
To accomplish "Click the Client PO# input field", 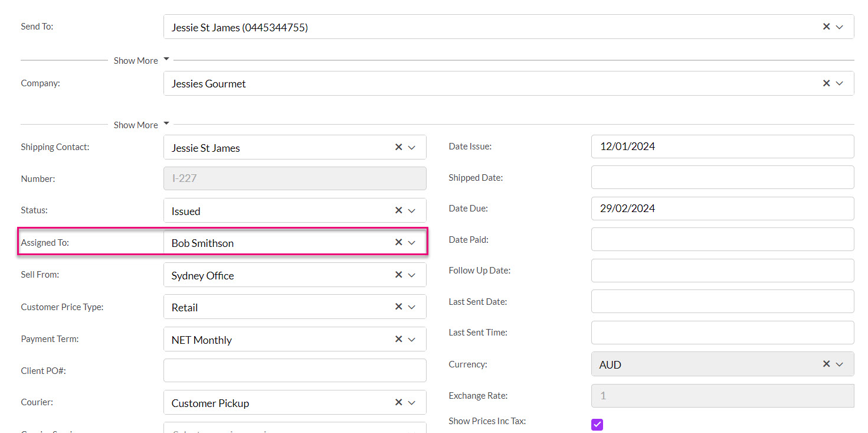I will point(295,370).
